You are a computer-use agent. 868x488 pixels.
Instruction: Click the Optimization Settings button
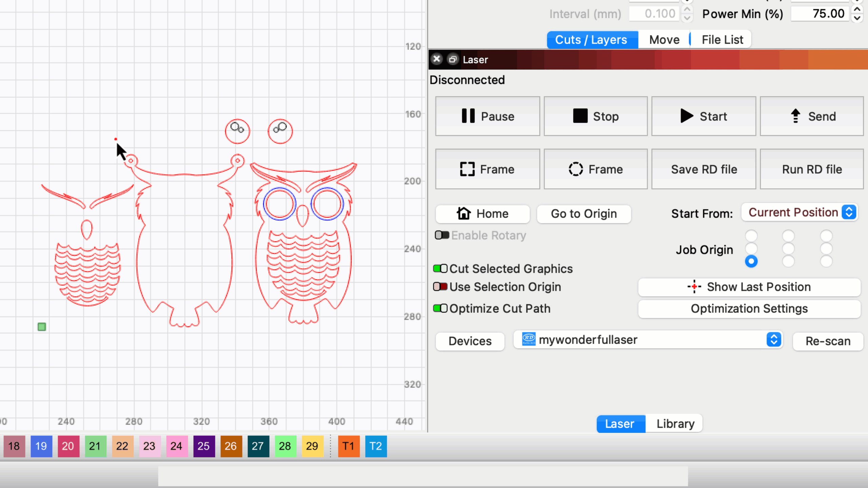749,309
